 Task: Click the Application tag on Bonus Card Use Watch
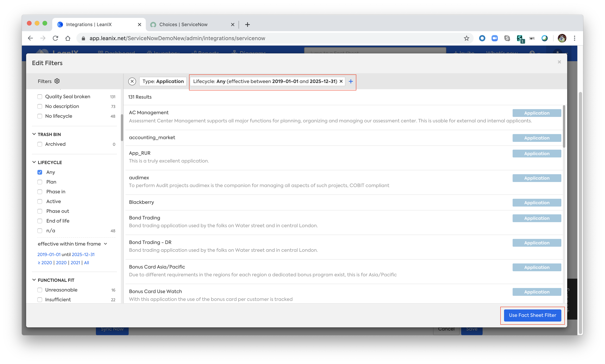(x=537, y=292)
